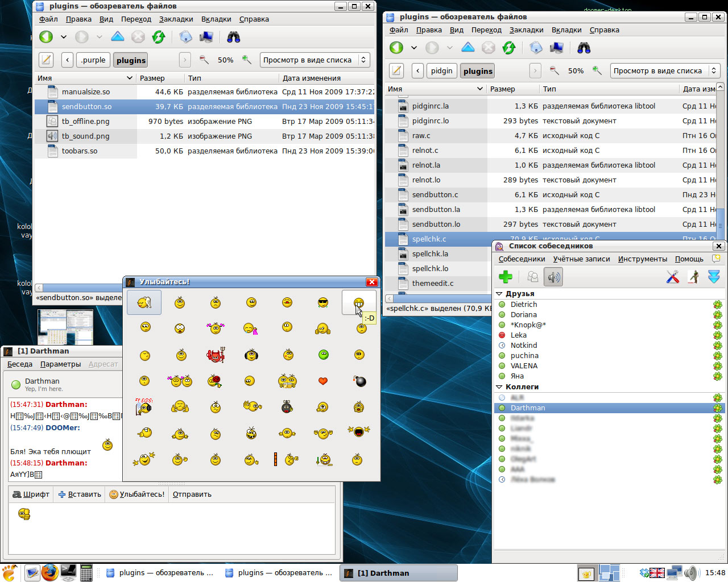The image size is (728, 582).
Task: Go up one folder in right file browser
Action: (x=468, y=48)
